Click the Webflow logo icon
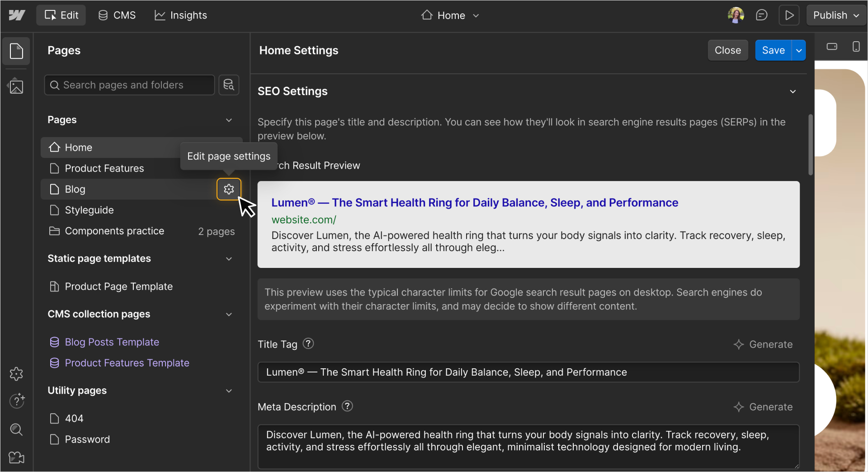Screen dimensions: 868x472 click(17, 15)
